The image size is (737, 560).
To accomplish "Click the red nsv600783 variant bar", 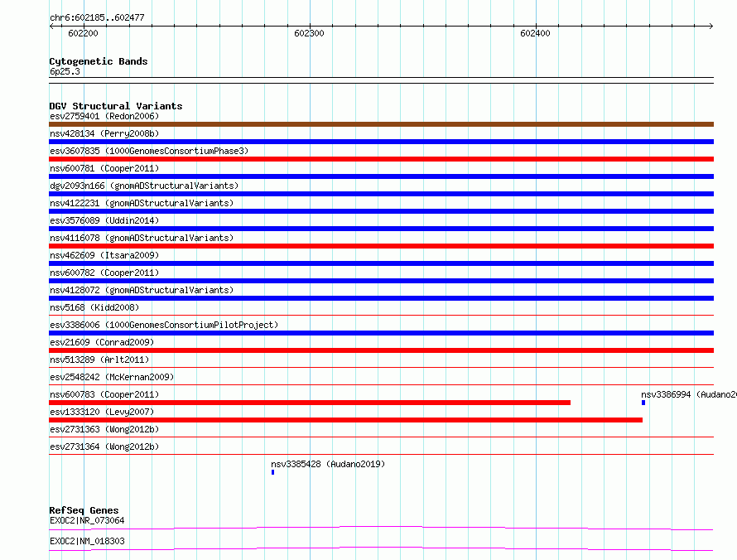I will point(310,403).
